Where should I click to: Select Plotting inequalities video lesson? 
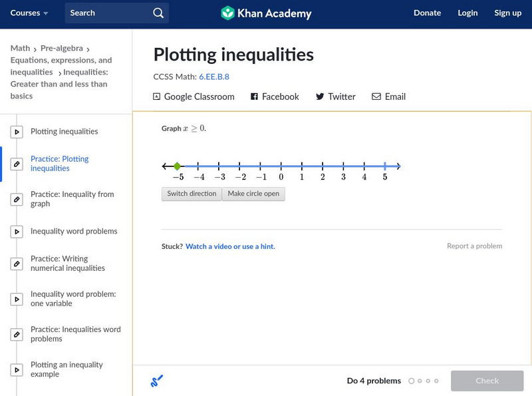64,132
